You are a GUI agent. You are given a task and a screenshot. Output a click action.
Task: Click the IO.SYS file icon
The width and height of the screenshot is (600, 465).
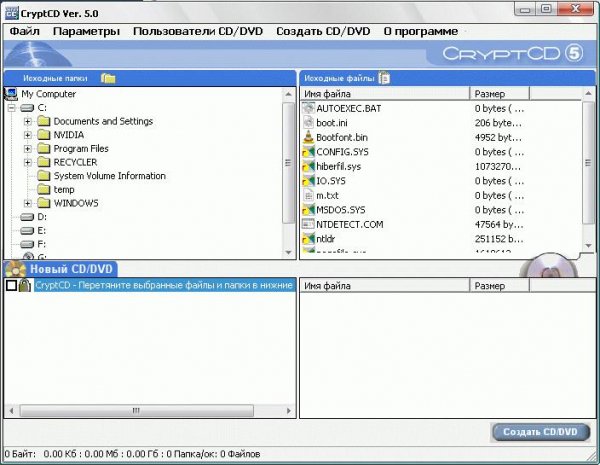308,181
